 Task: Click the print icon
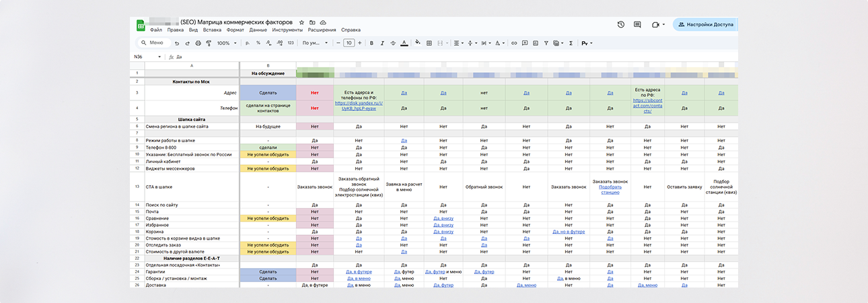(x=198, y=43)
